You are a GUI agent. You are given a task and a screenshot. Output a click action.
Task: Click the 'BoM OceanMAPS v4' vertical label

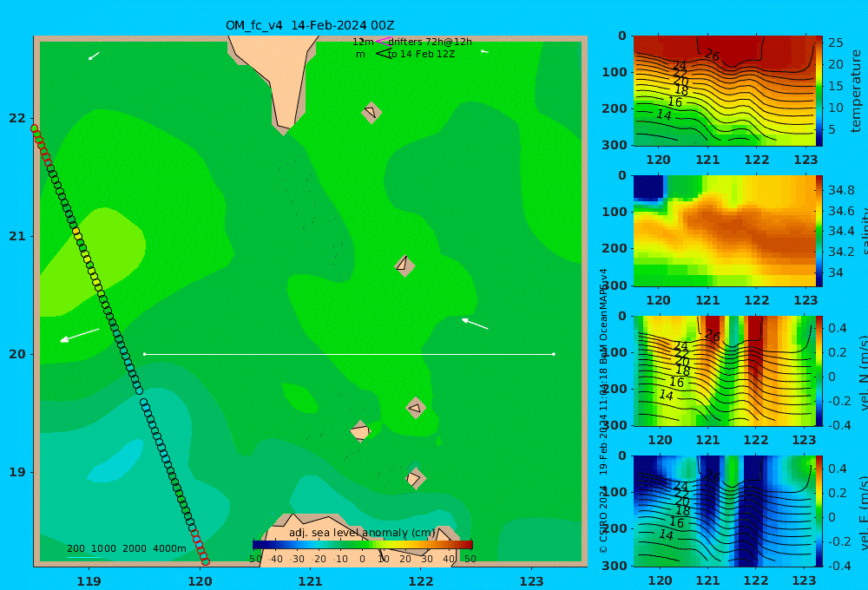[x=603, y=316]
